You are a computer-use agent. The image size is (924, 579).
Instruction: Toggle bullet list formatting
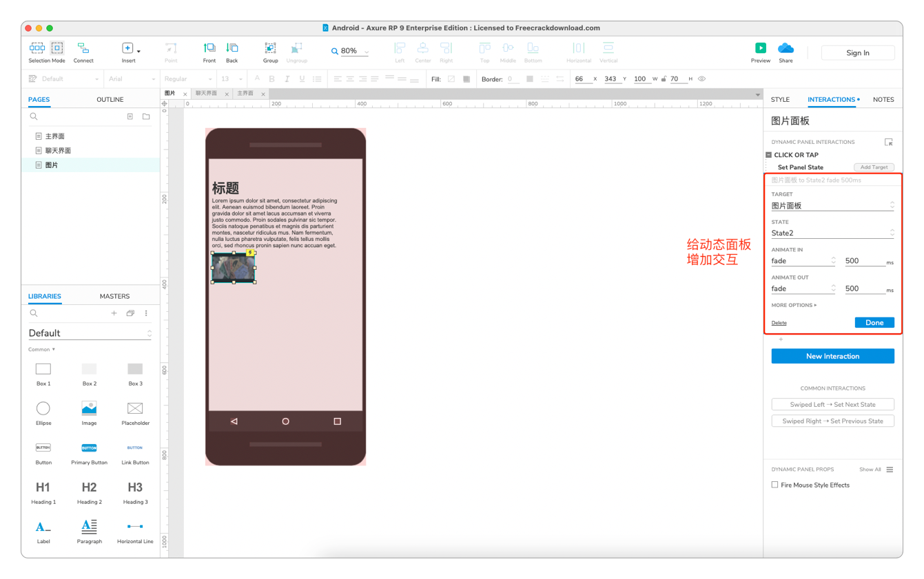[x=317, y=79]
